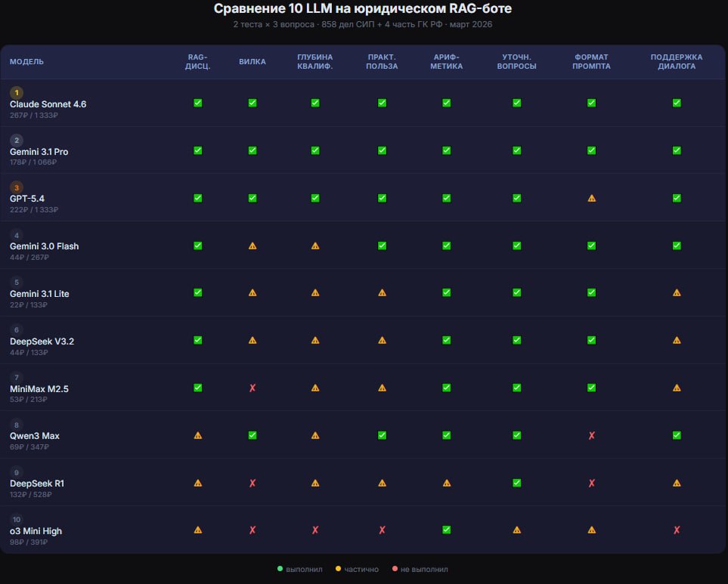Click the title Сравнение 10 LLM
The height and width of the screenshot is (584, 728).
(363, 8)
